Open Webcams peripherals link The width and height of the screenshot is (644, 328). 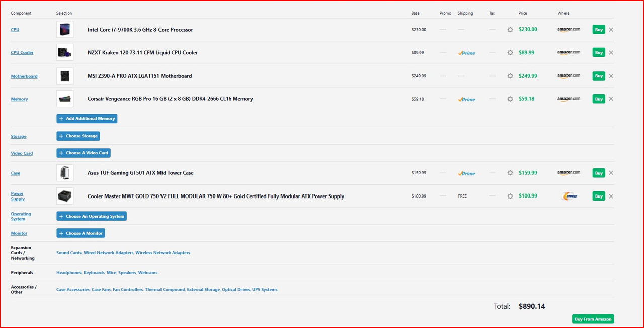click(148, 273)
